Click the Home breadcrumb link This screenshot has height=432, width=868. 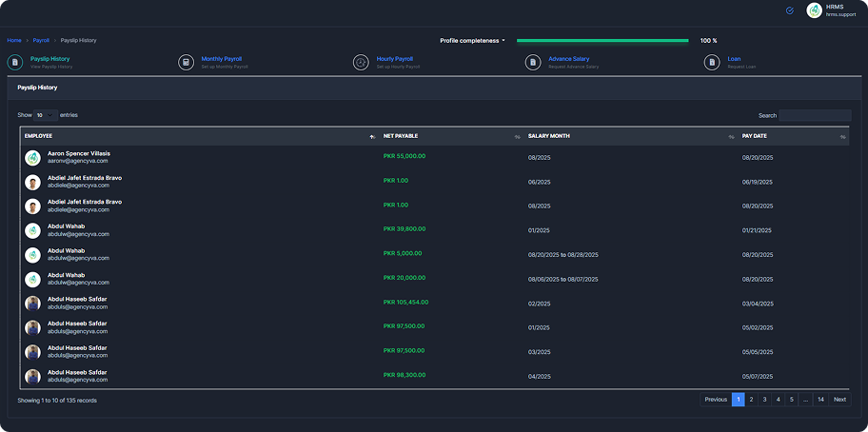tap(14, 41)
